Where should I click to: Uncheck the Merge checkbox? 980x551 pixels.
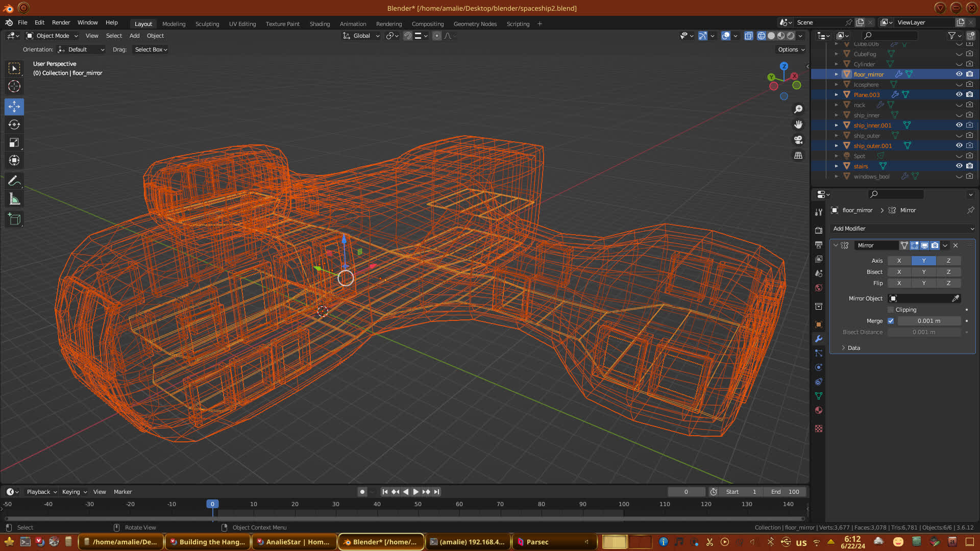pyautogui.click(x=891, y=321)
